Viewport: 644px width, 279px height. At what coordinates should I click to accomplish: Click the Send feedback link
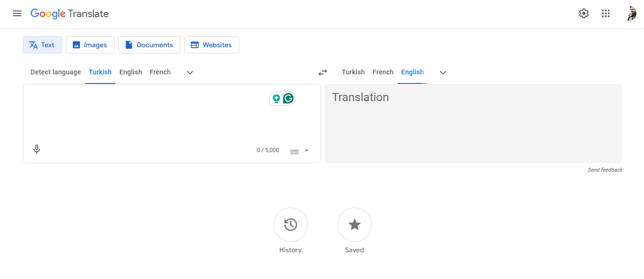605,170
